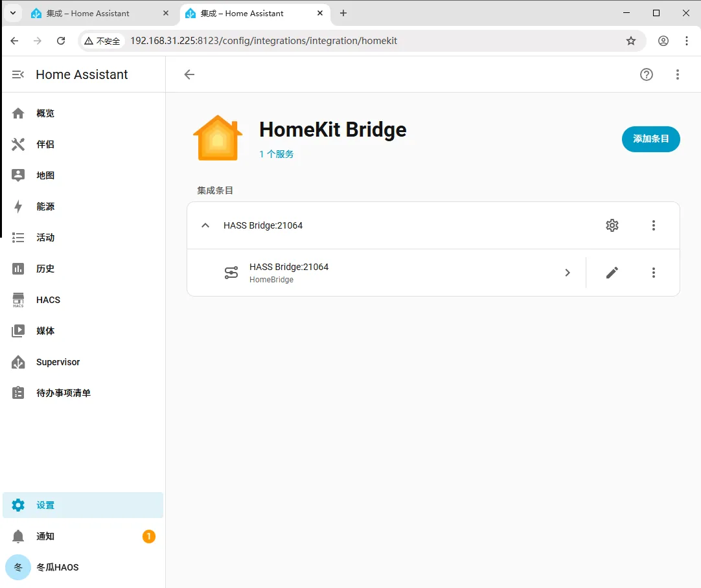701x588 pixels.
Task: Open configure gear for HASS Bridge:21064 entry
Action: pyautogui.click(x=612, y=225)
